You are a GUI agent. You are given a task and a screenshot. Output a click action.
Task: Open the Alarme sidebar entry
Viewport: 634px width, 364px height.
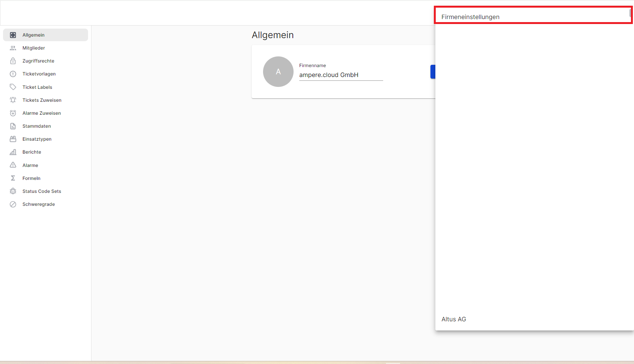point(30,165)
